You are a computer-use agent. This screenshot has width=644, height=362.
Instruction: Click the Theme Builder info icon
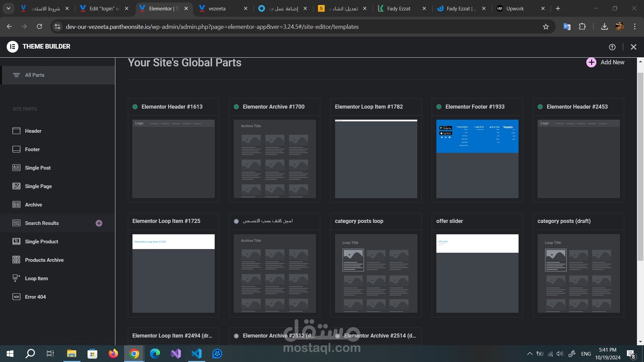(612, 47)
